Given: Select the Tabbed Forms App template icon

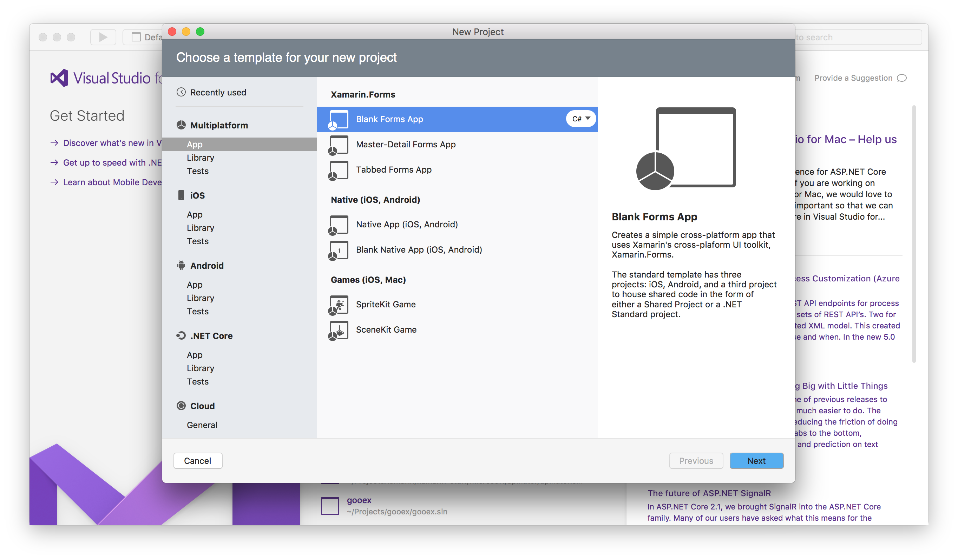Looking at the screenshot, I should coord(338,170).
